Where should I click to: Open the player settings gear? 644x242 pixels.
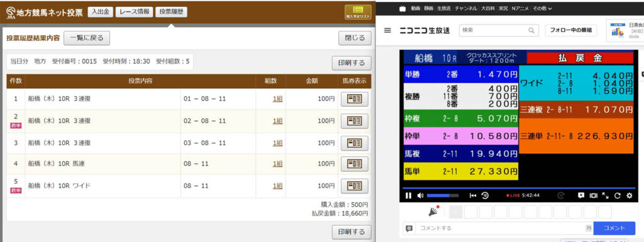tap(629, 195)
